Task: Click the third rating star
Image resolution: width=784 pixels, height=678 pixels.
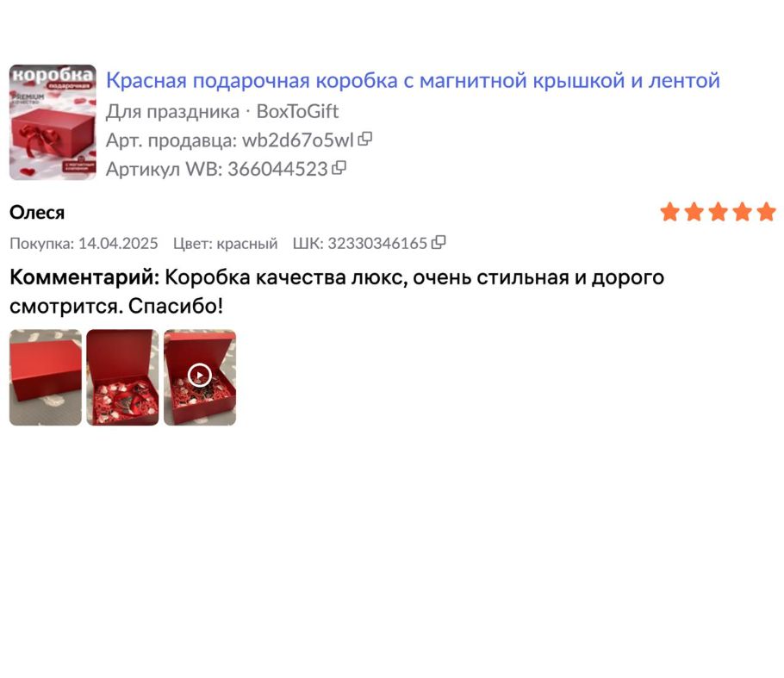Action: [x=718, y=212]
